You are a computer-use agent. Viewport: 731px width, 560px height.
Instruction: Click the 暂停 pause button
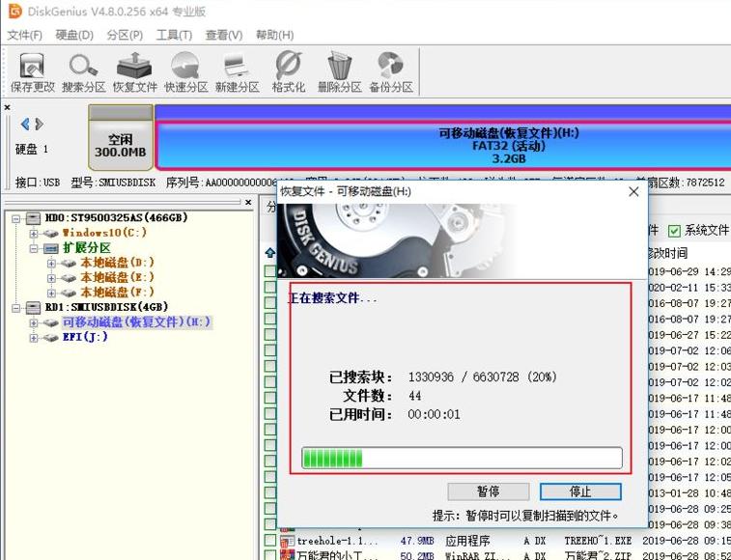click(x=488, y=491)
